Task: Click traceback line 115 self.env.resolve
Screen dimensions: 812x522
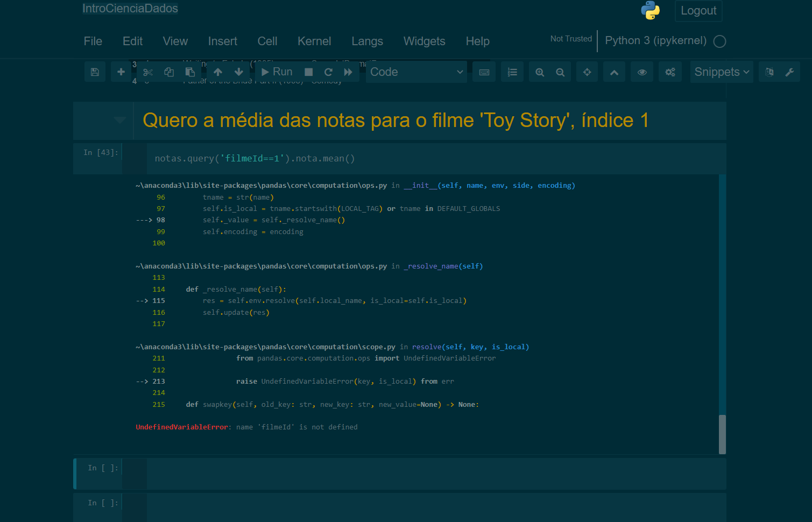Action: [335, 301]
